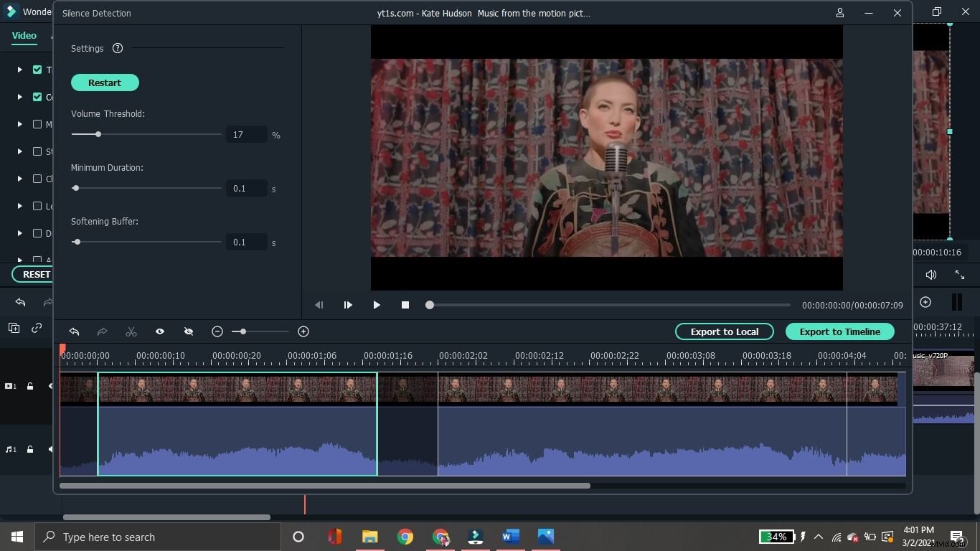Open fullscreen preview with the expand icon
The image size is (980, 551).
point(960,274)
